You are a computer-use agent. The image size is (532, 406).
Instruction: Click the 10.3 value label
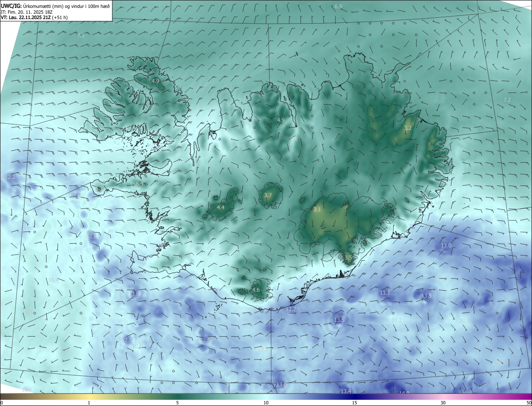(263, 350)
